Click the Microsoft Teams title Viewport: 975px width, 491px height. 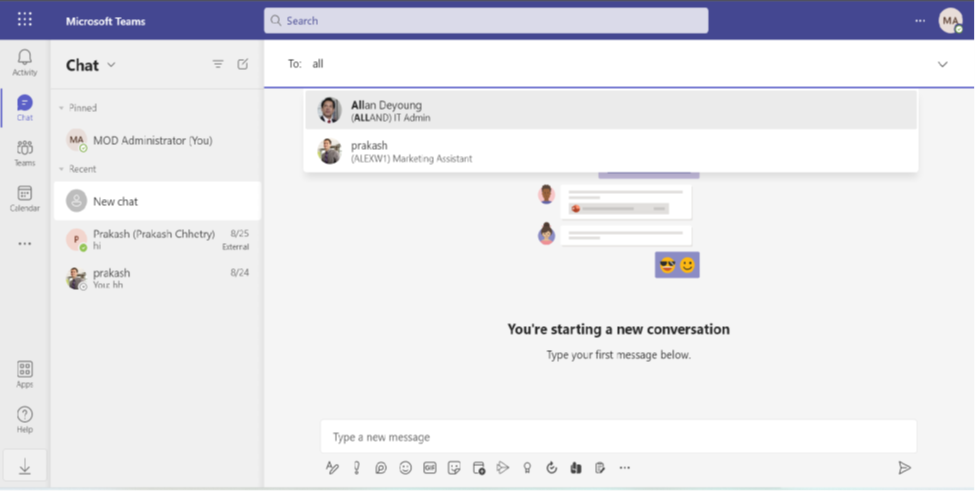[106, 21]
